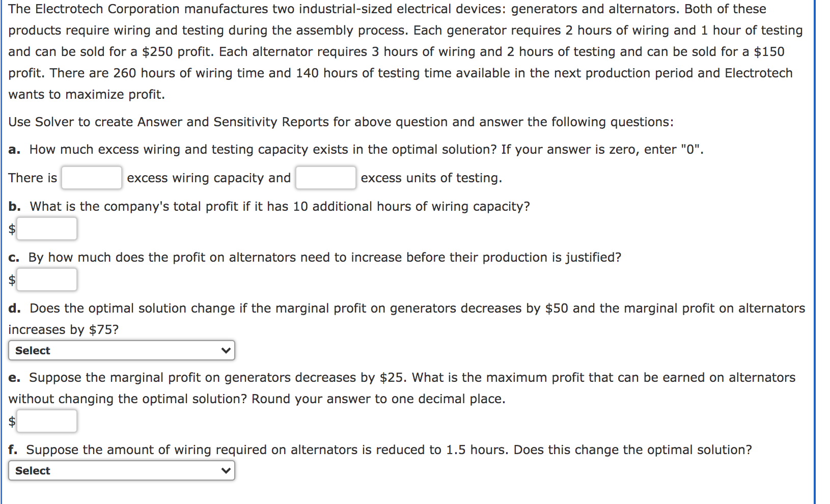Click the chevron arrow on question f dropdown
The image size is (830, 504).
pyautogui.click(x=226, y=470)
